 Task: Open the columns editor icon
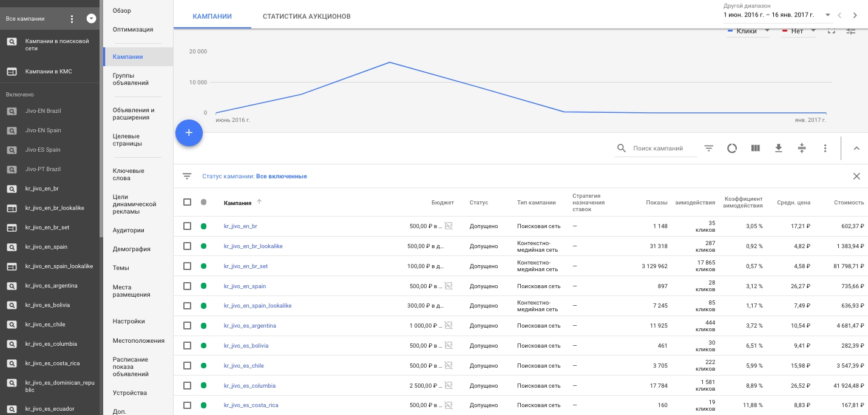click(755, 148)
